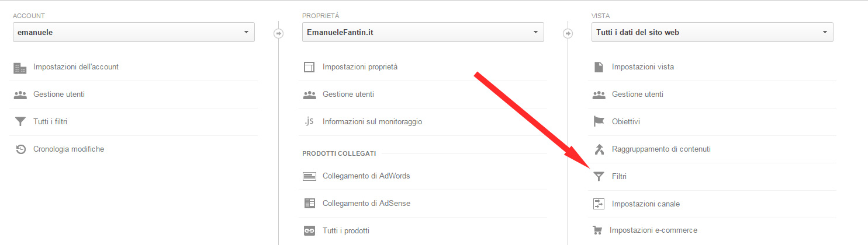Click the funnel icon beside Tutti i filtri
The height and width of the screenshot is (245, 868).
(x=20, y=122)
